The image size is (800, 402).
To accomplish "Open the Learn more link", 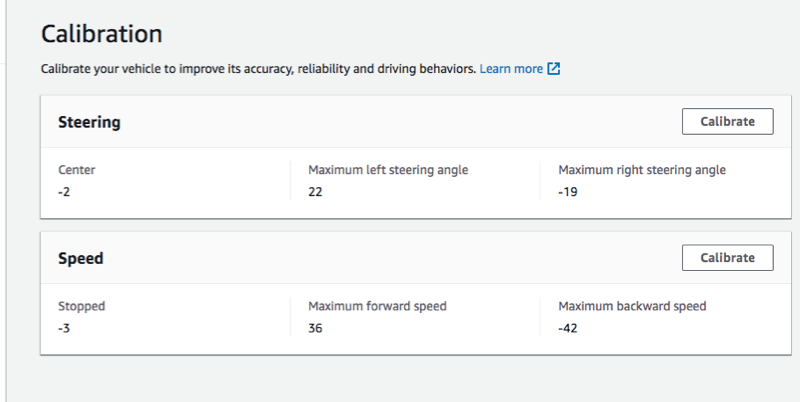I will (511, 69).
